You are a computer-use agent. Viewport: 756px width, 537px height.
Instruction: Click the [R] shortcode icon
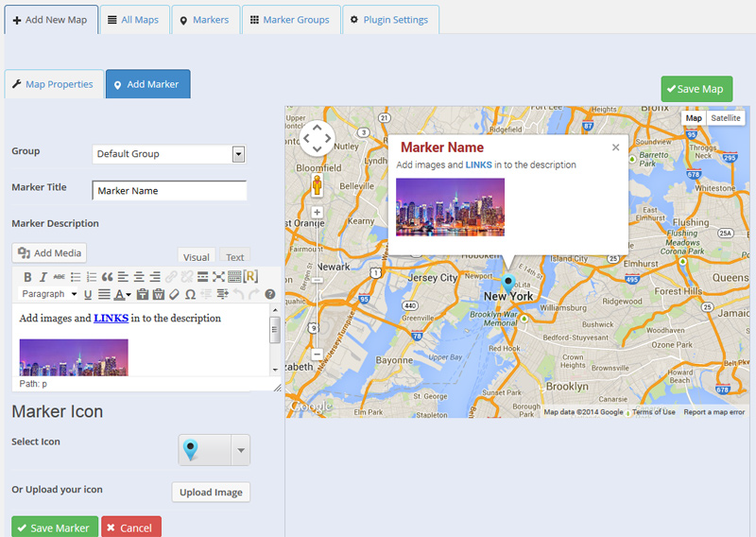click(x=250, y=276)
